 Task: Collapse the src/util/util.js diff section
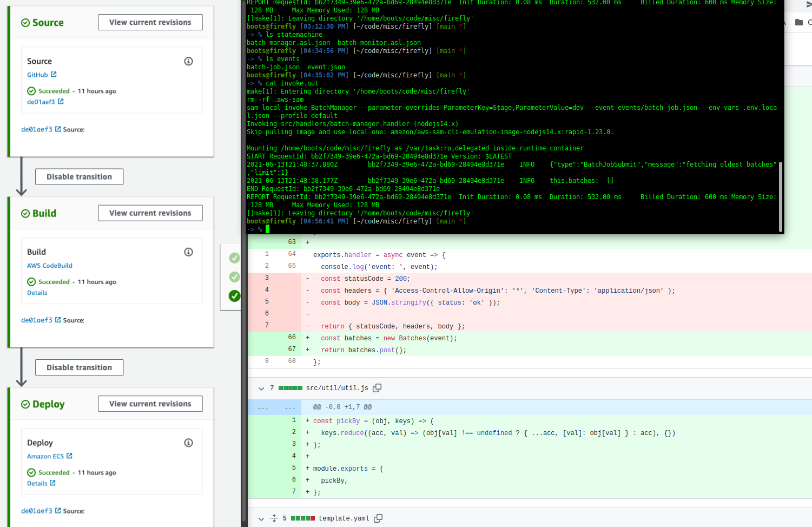tap(261, 388)
